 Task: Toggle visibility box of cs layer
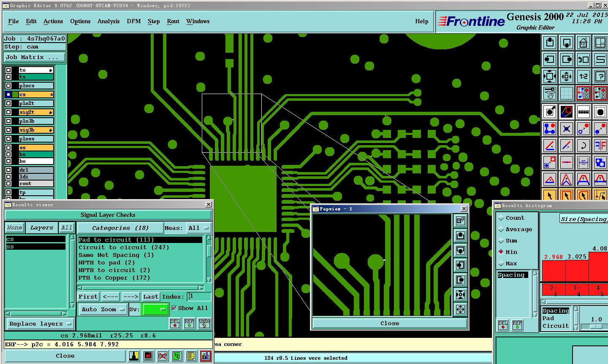tap(8, 94)
